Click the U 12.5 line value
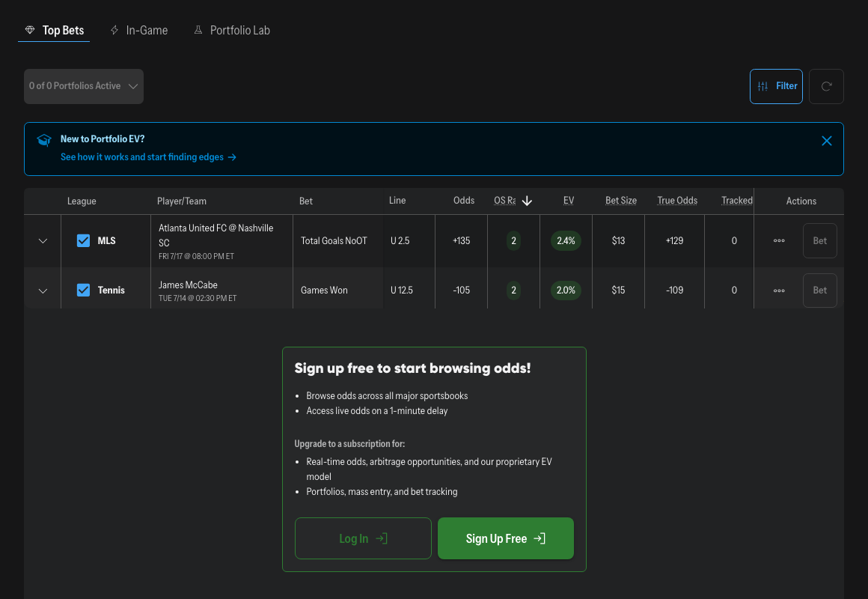Image resolution: width=868 pixels, height=599 pixels. 401,290
